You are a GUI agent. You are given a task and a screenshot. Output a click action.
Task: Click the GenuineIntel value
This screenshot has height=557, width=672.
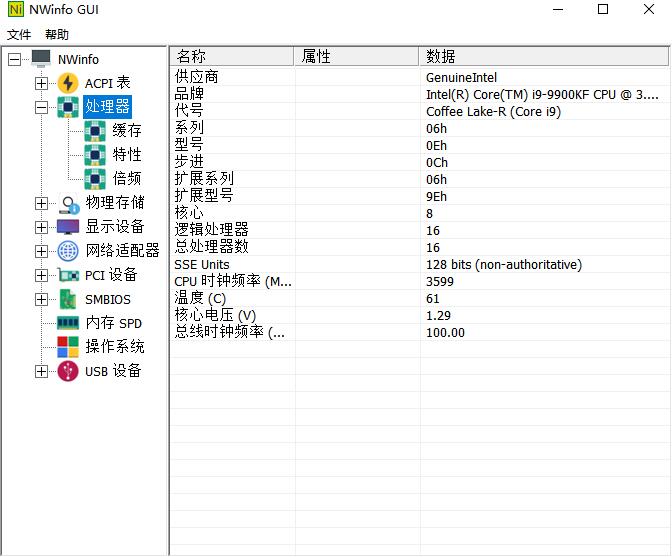click(461, 78)
